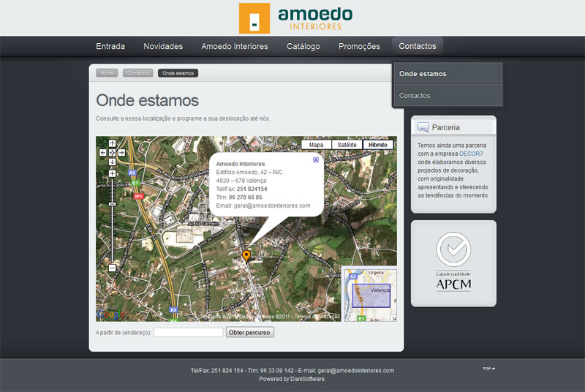This screenshot has width=585, height=392.
Task: Click the email geral@amoedointeriores.com in info bubble
Action: pos(272,206)
